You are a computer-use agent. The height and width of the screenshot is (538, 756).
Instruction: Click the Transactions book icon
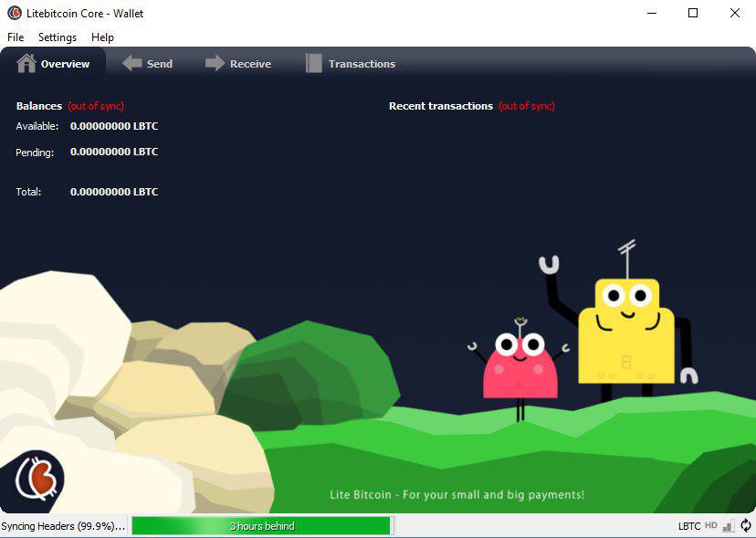click(x=313, y=63)
